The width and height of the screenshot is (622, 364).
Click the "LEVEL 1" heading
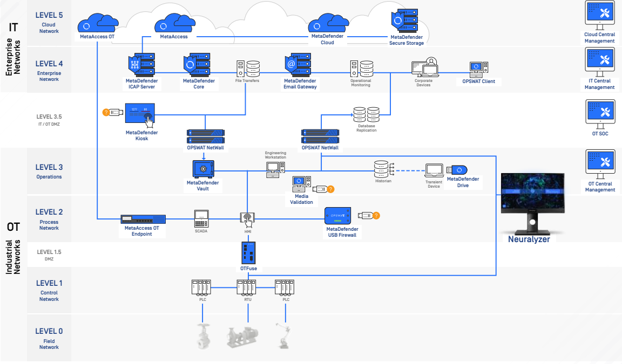click(49, 283)
